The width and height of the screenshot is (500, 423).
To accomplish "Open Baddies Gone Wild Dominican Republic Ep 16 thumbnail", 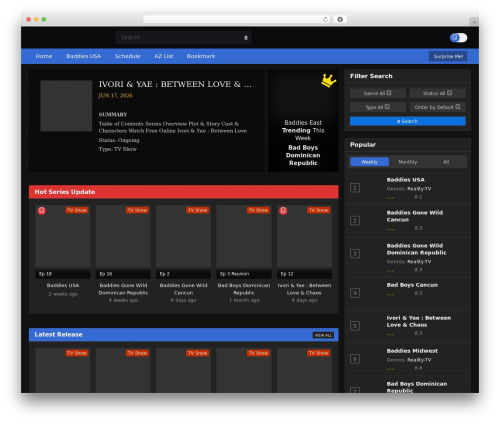I will tap(123, 242).
